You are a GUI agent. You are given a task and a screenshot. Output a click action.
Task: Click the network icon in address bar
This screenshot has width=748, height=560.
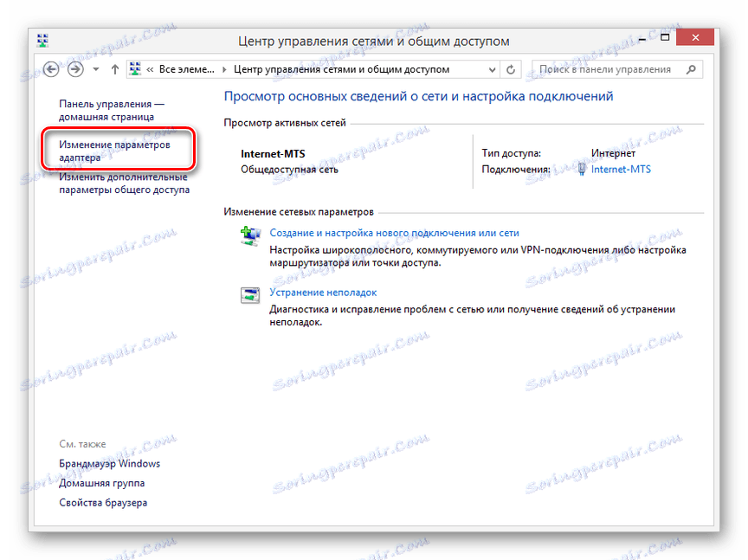(x=135, y=69)
